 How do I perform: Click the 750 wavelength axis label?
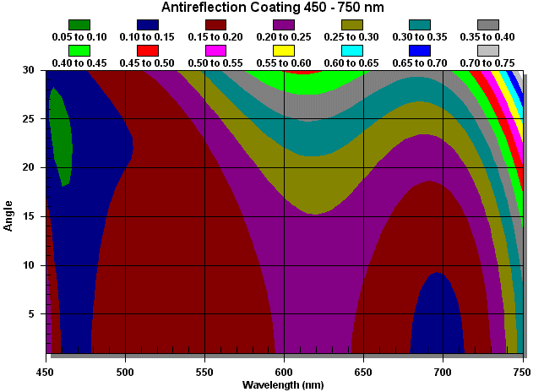point(522,373)
